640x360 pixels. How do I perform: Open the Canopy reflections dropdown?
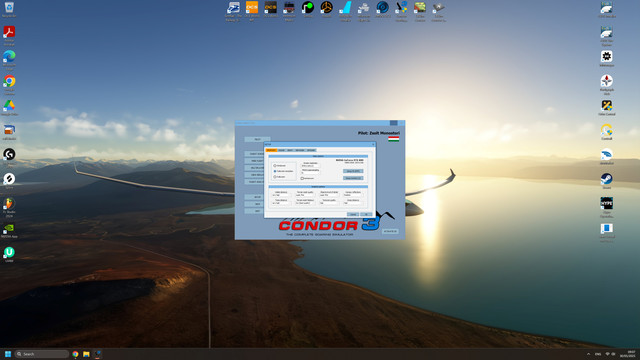click(x=353, y=195)
